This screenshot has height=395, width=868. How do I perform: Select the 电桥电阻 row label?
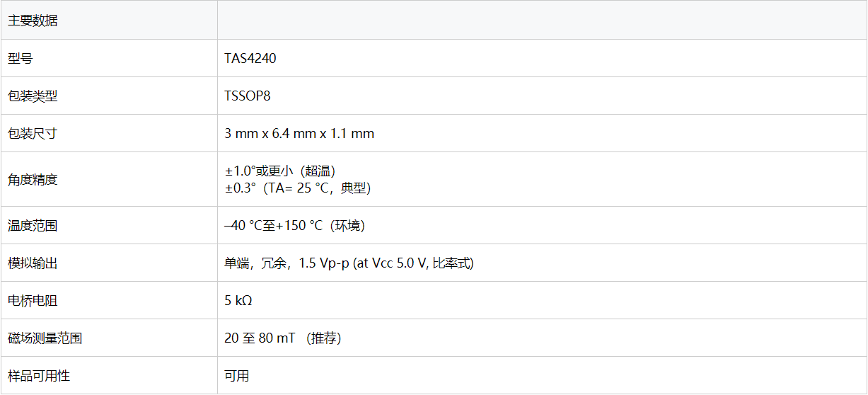point(33,301)
